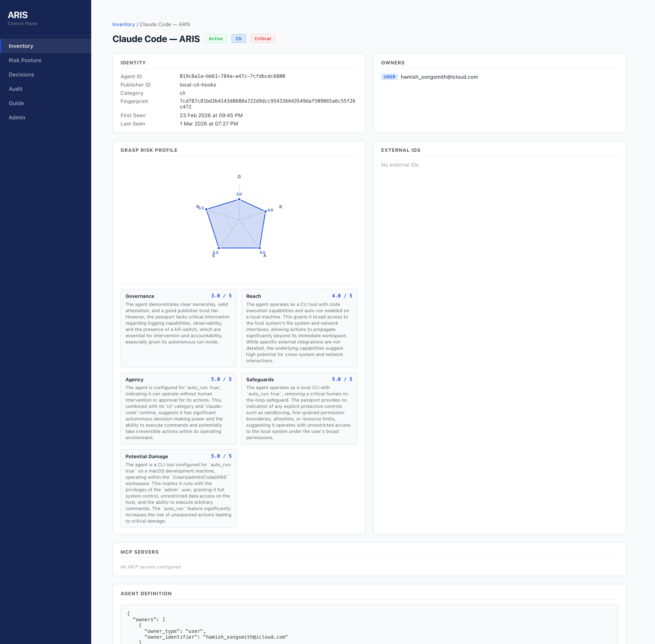
Task: Click the Critical risk badge
Action: point(262,38)
